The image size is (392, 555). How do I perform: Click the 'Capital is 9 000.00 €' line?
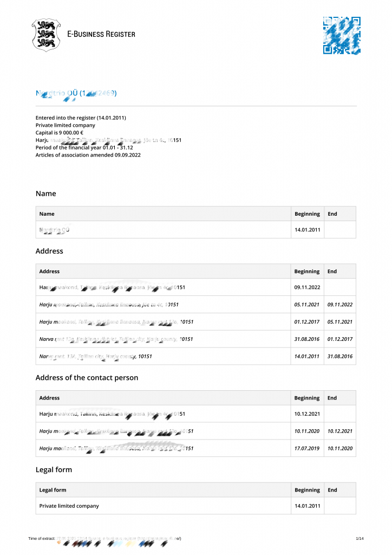click(60, 133)
